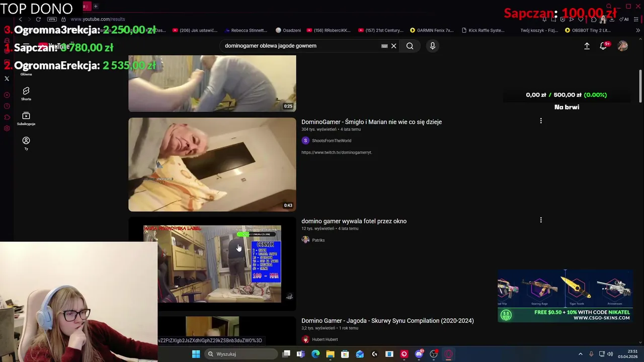Open the browser main menu

pos(636,19)
